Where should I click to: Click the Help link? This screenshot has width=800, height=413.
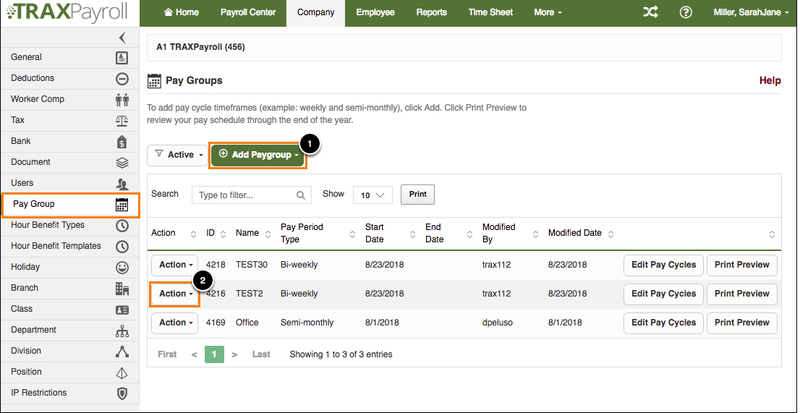click(x=770, y=81)
